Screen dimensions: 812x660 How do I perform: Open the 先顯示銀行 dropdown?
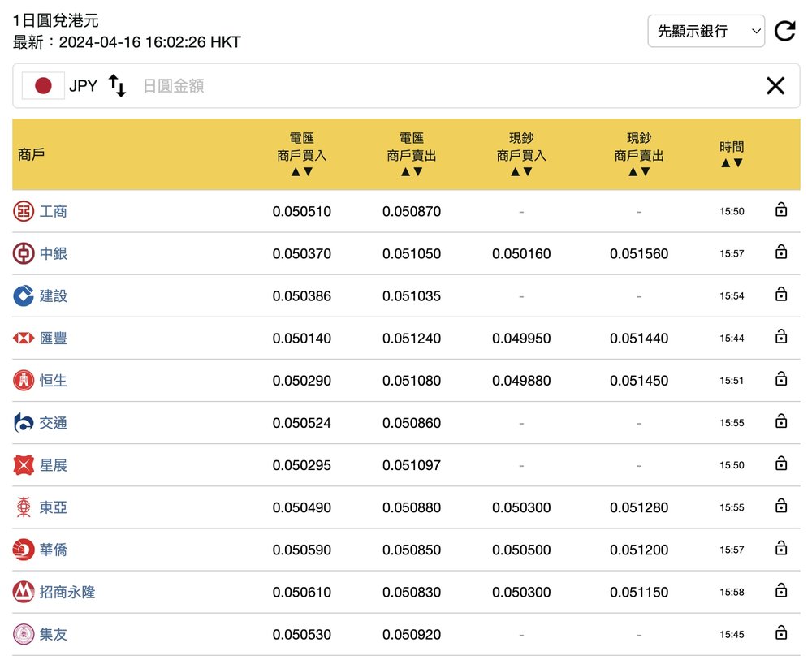706,32
